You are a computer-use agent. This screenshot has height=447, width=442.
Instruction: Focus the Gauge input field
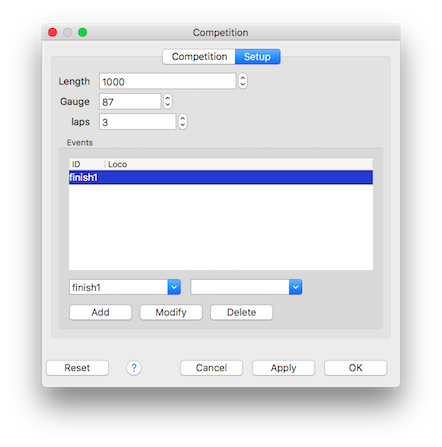point(130,102)
